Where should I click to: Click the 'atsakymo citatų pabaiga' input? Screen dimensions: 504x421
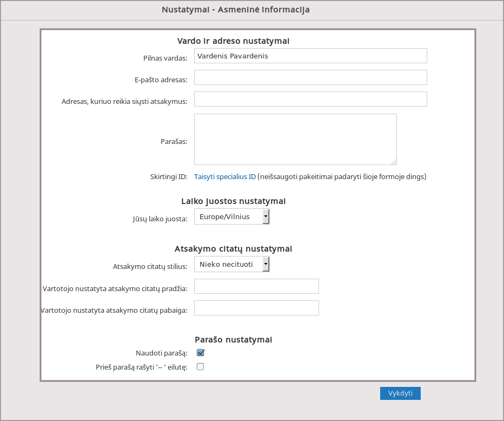[x=256, y=308]
